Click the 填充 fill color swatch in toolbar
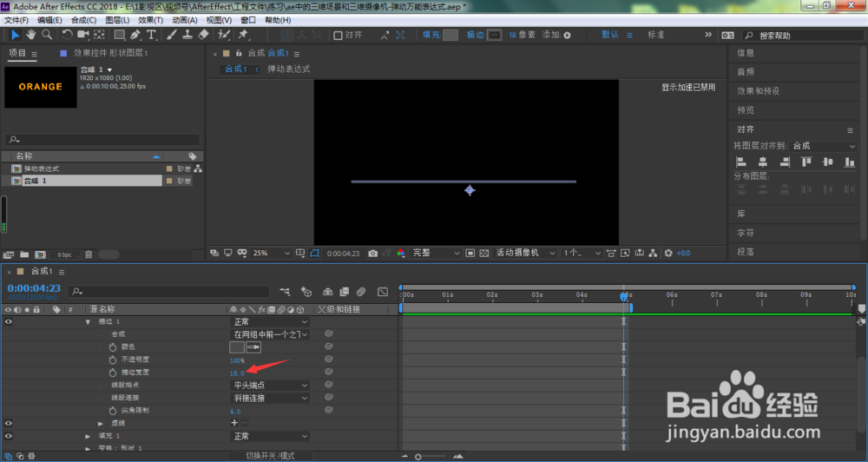868x462 pixels. (450, 35)
